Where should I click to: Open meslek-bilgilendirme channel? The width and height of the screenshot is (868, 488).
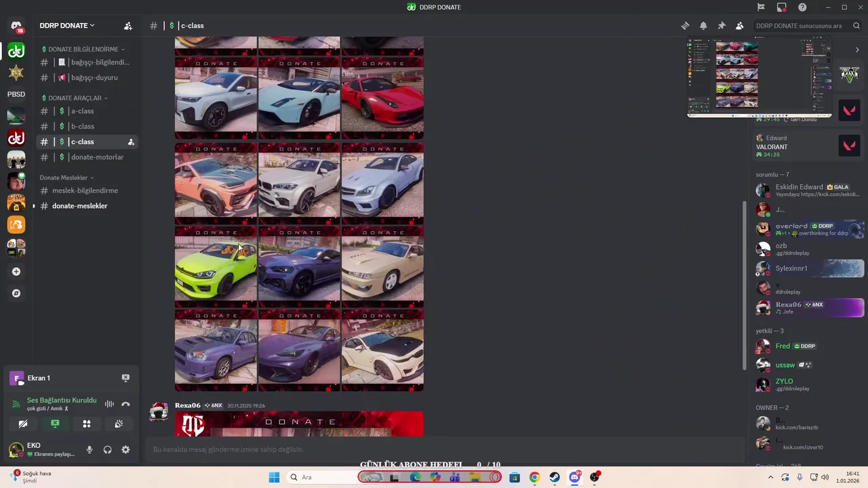tap(86, 190)
